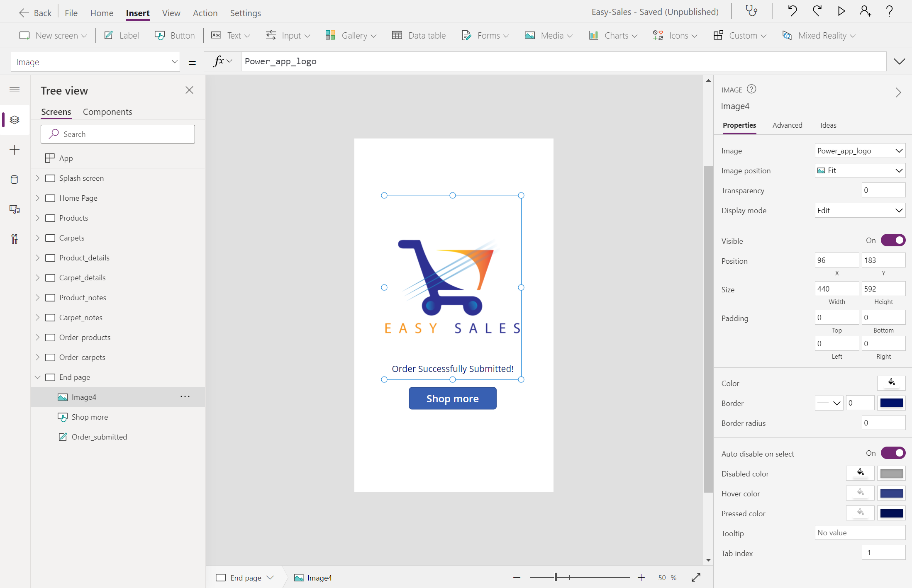Open Advanced tools icon in sidebar
The height and width of the screenshot is (588, 912).
[x=15, y=239]
